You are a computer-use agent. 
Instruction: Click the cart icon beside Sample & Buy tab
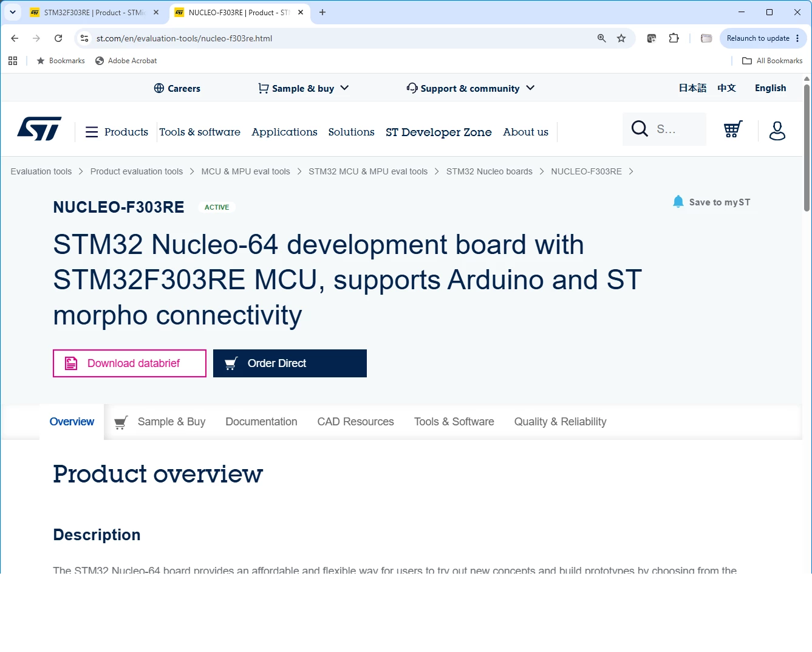point(121,422)
